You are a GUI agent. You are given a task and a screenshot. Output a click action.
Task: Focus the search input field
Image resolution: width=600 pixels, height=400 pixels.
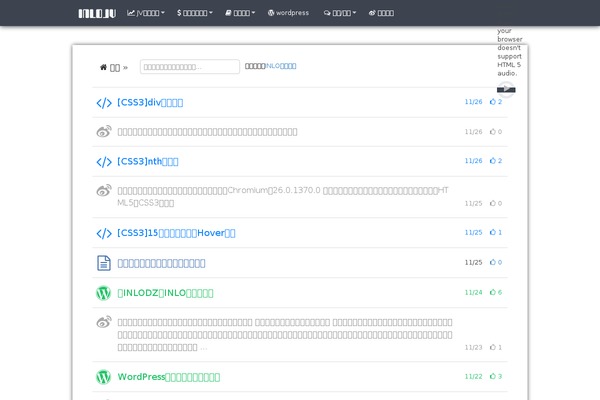190,67
